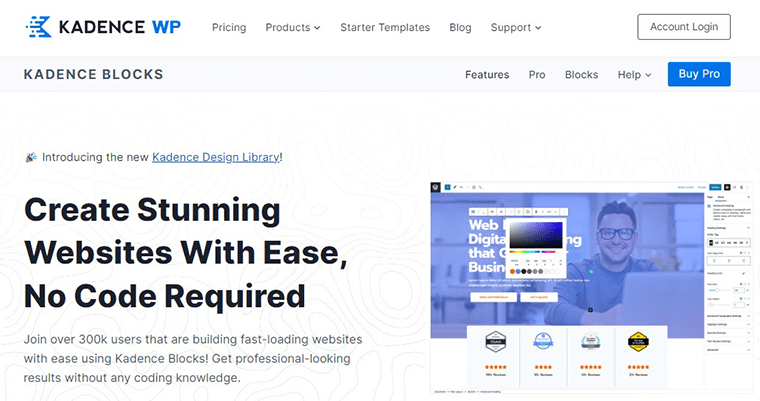The width and height of the screenshot is (760, 401).
Task: Expand the Support dropdown menu
Action: click(516, 27)
